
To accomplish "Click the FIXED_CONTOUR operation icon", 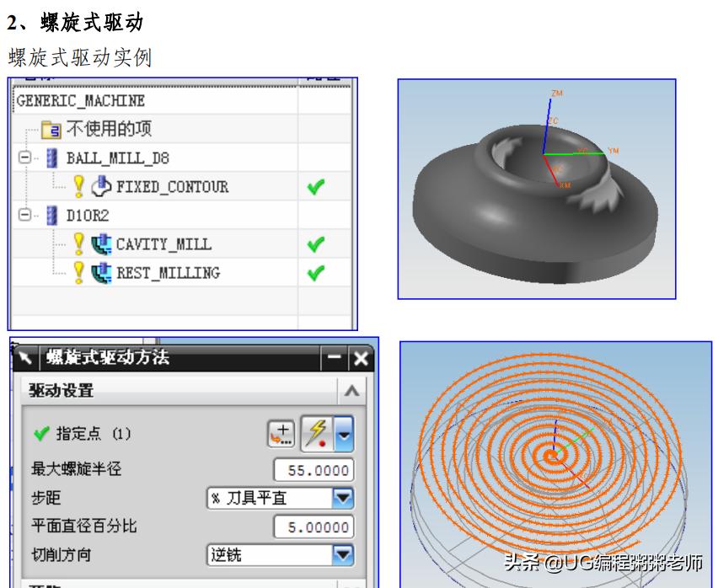I will 101,187.
